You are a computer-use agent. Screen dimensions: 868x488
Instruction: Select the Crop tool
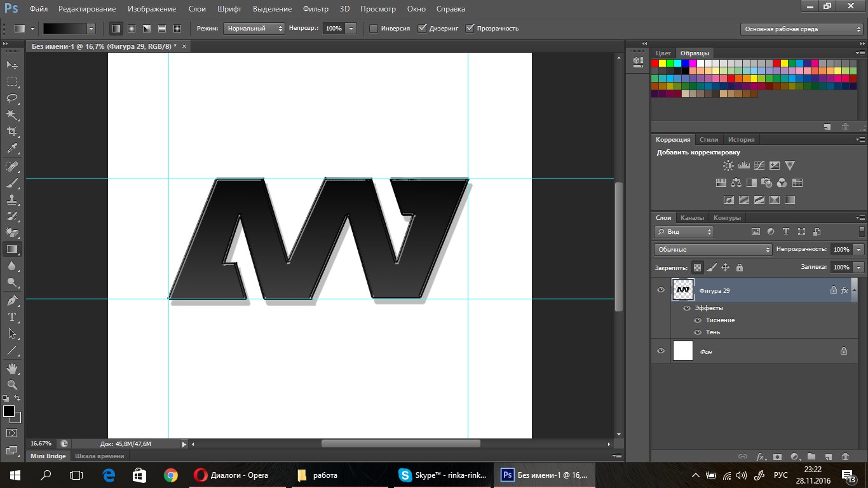pyautogui.click(x=12, y=132)
